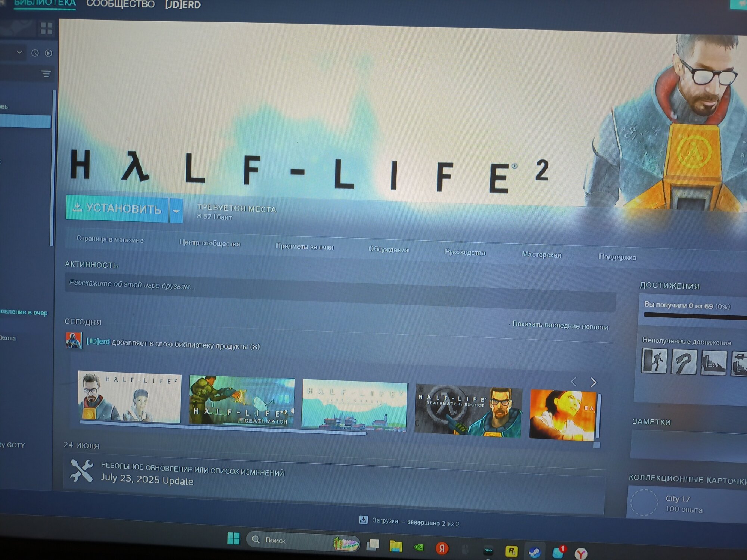Viewport: 747px width, 560px height.
Task: Open the sidebar filter options icon
Action: tap(46, 74)
